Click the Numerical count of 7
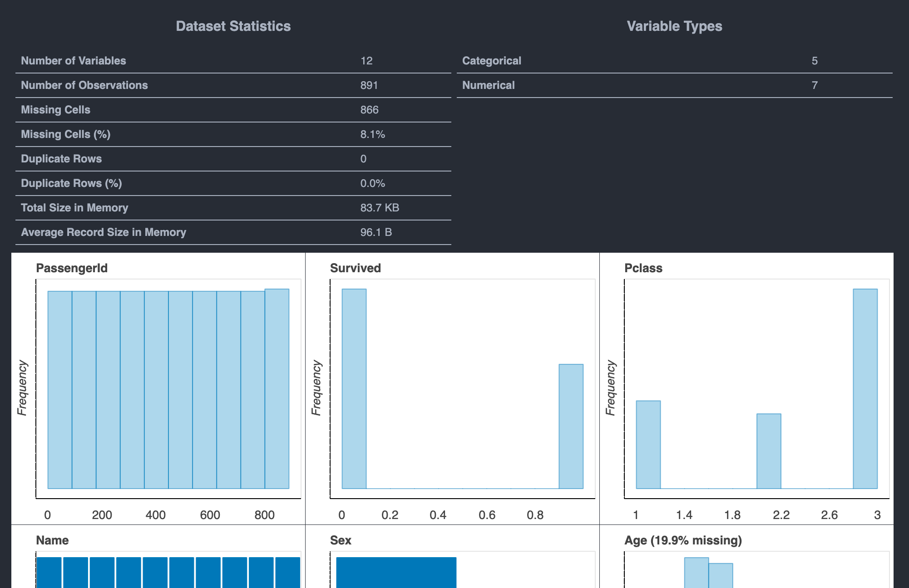Viewport: 909px width, 588px height. tap(815, 85)
